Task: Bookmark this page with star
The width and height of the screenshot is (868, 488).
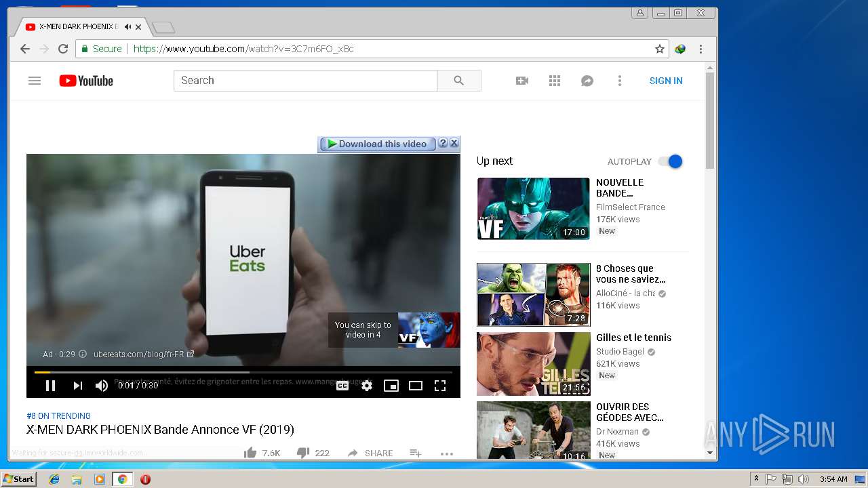Action: 659,49
